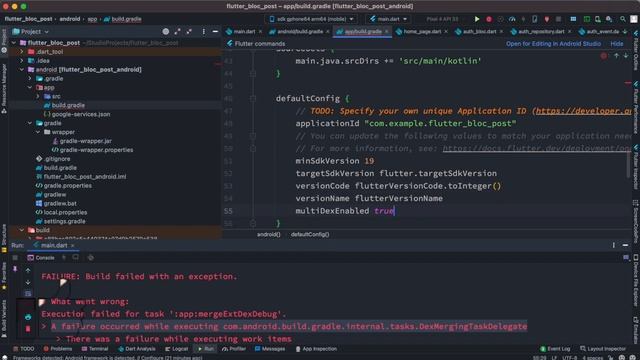This screenshot has width=640, height=360.
Task: Open main.dart run configuration dropdown
Action: click(x=389, y=19)
